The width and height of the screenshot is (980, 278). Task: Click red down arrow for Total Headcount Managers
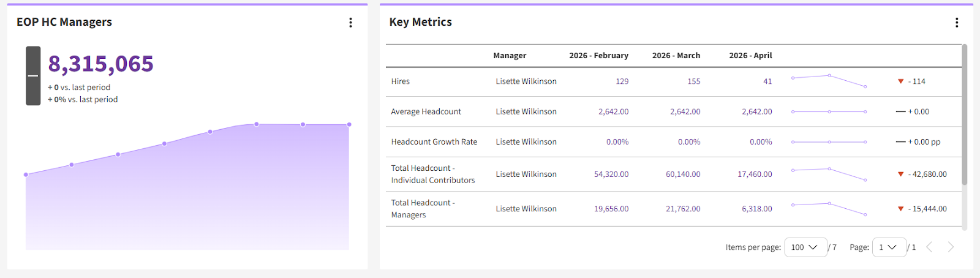tap(900, 209)
